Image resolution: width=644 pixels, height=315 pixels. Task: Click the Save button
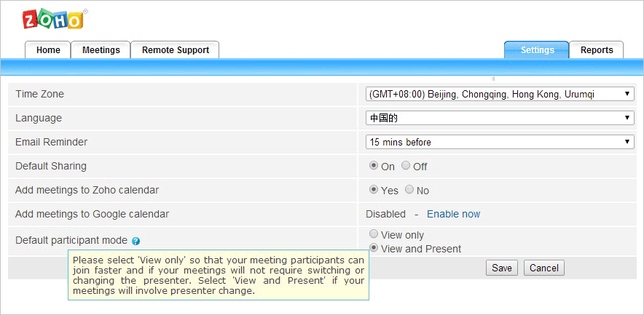point(502,268)
